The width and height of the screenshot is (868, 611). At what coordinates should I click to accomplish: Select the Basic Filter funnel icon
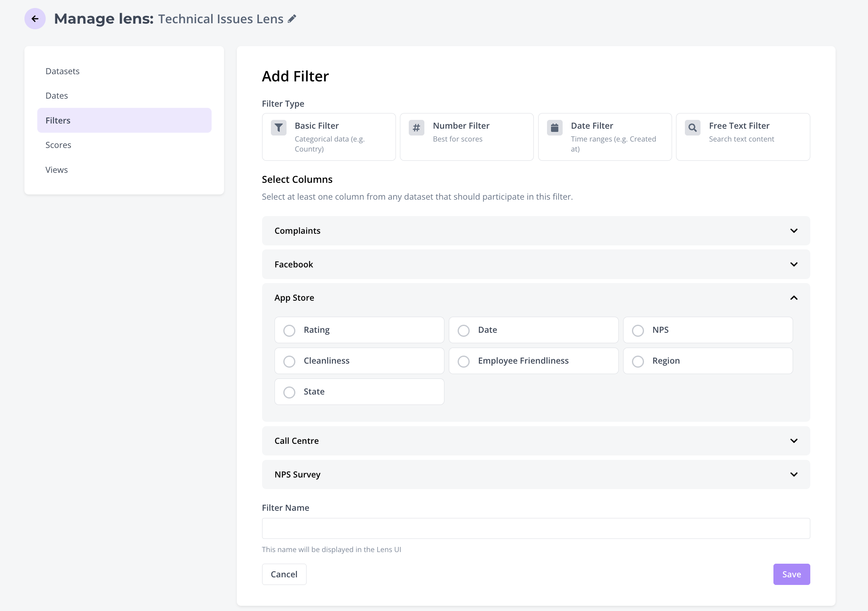coord(279,128)
